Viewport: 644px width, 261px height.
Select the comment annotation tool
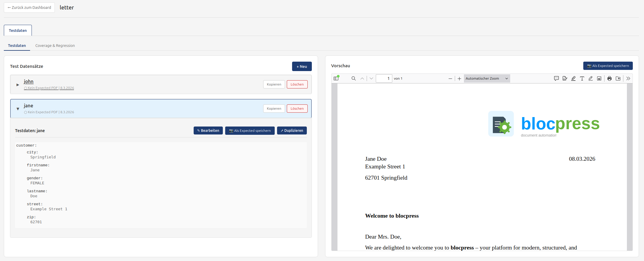(556, 78)
